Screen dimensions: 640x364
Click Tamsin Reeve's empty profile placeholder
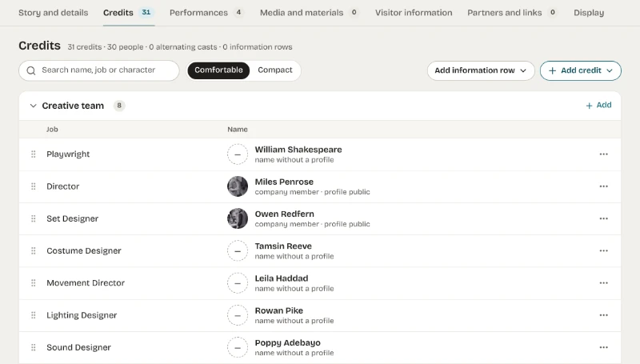[x=238, y=251]
